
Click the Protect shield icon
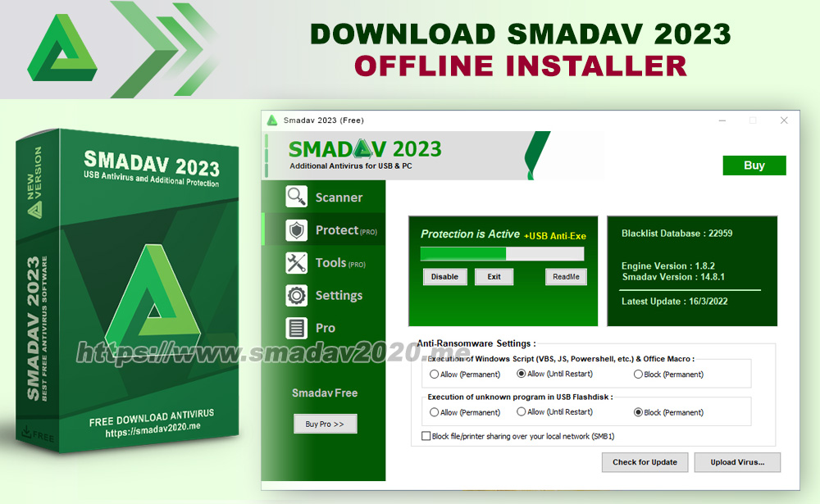click(x=297, y=230)
